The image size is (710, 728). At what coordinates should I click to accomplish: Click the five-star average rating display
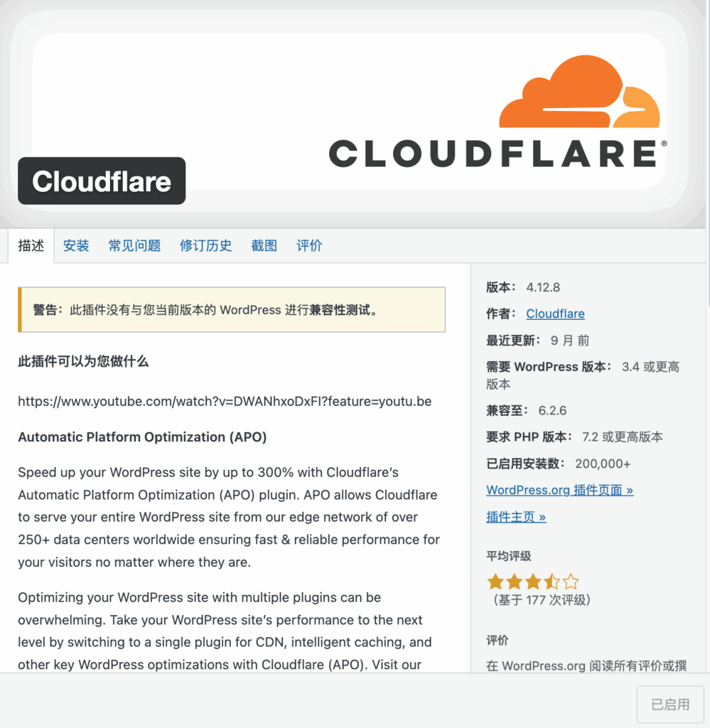pyautogui.click(x=533, y=582)
